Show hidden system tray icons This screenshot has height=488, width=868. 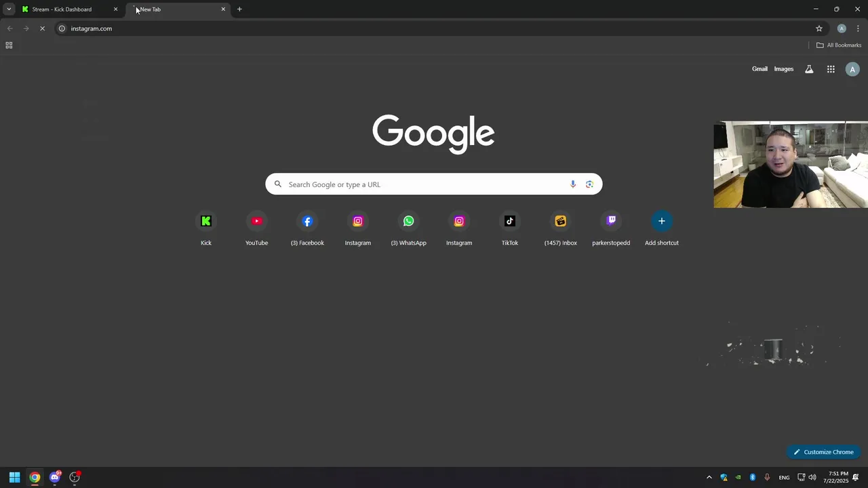point(709,477)
